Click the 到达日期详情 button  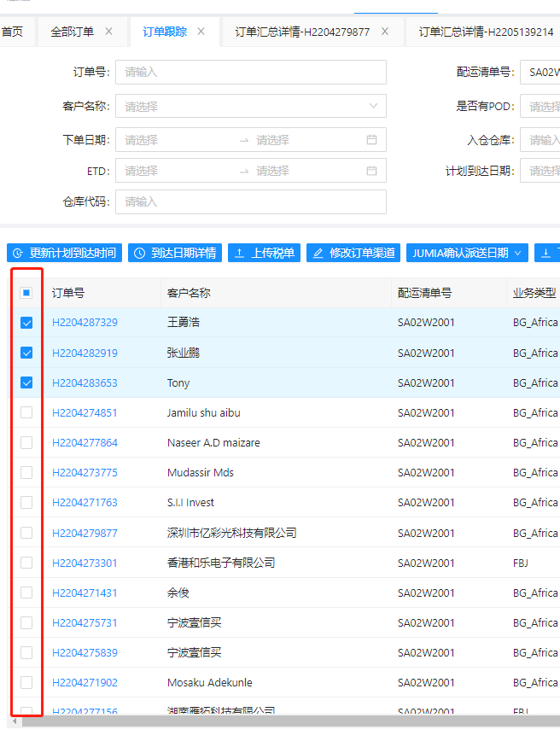pos(175,254)
